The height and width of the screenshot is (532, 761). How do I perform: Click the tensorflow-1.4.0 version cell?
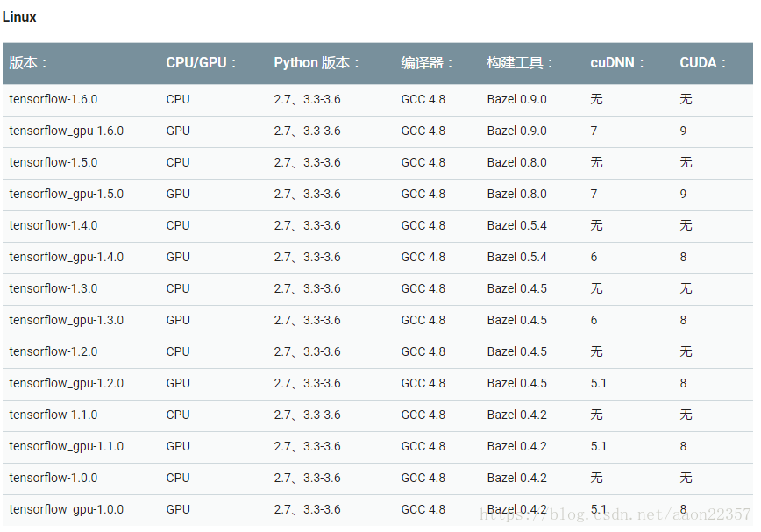[53, 225]
